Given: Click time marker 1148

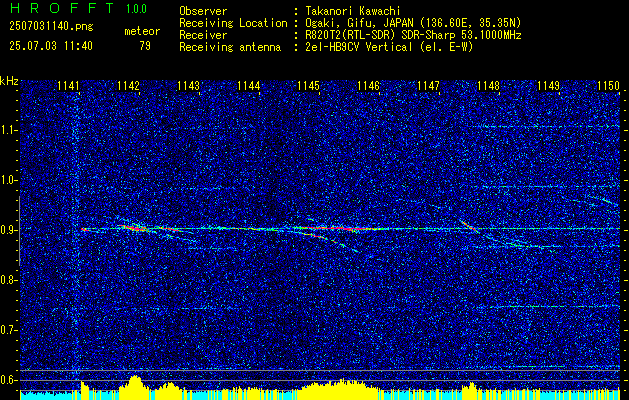Looking at the screenshot, I should [x=489, y=86].
